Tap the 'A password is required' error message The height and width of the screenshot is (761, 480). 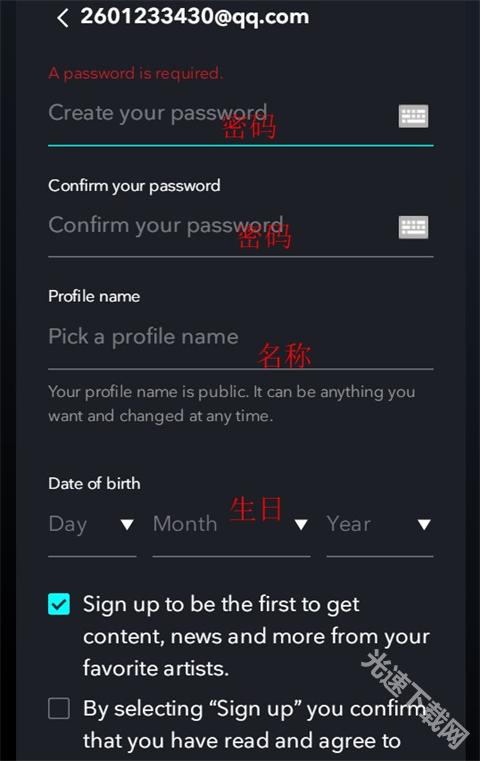(x=136, y=74)
